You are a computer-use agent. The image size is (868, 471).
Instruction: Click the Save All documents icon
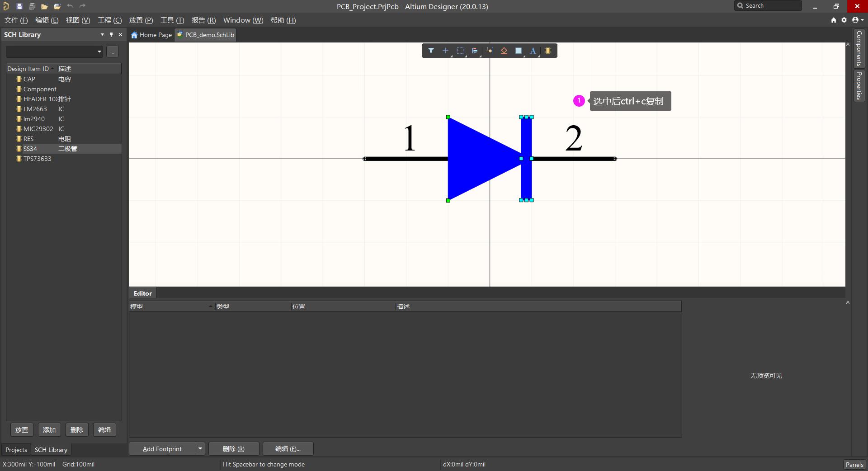(x=32, y=6)
